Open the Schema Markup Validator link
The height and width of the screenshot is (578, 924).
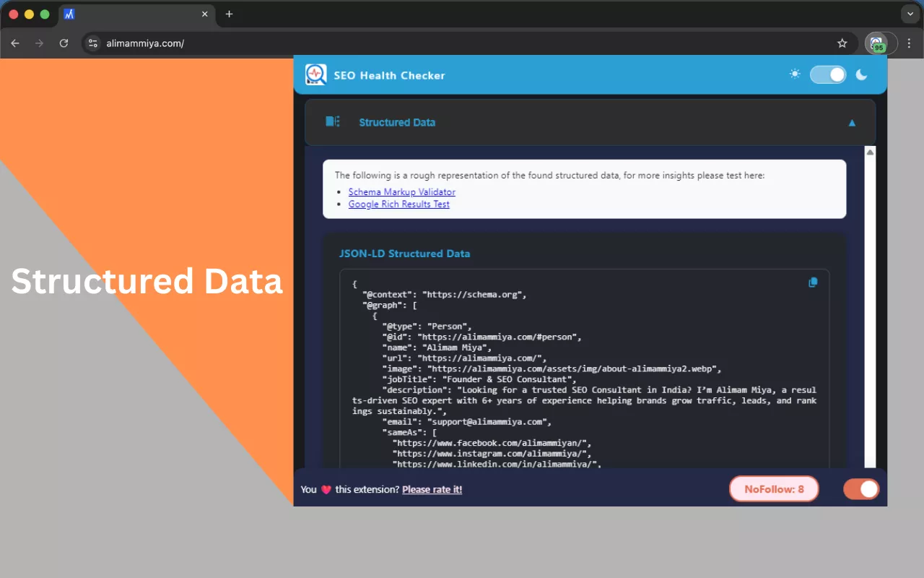point(401,192)
